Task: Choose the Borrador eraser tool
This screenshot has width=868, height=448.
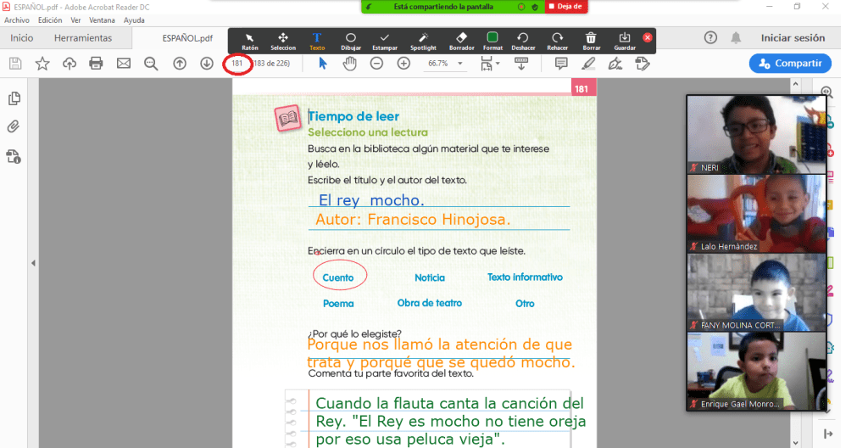Action: [460, 41]
